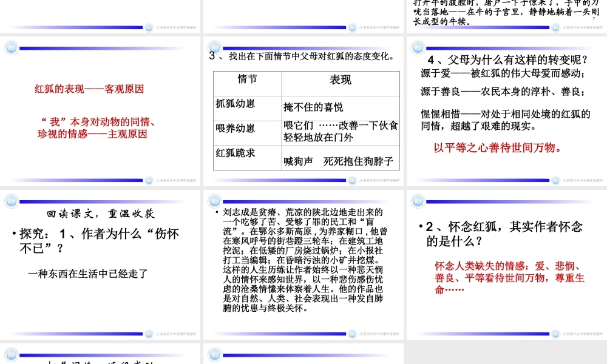Viewport: 607px width, 364px height.
Task: Click the bullet 探究：1、作者为什么“伤怀不已”？
Action: click(96, 241)
